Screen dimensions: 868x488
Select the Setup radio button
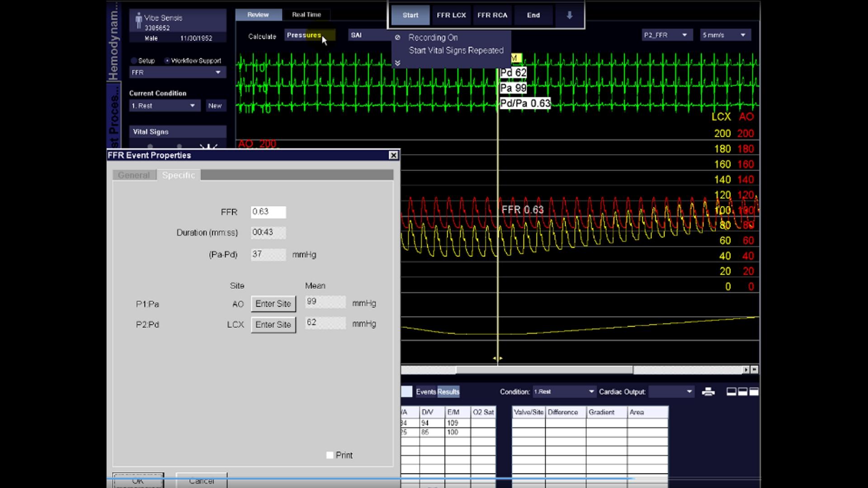tap(133, 60)
